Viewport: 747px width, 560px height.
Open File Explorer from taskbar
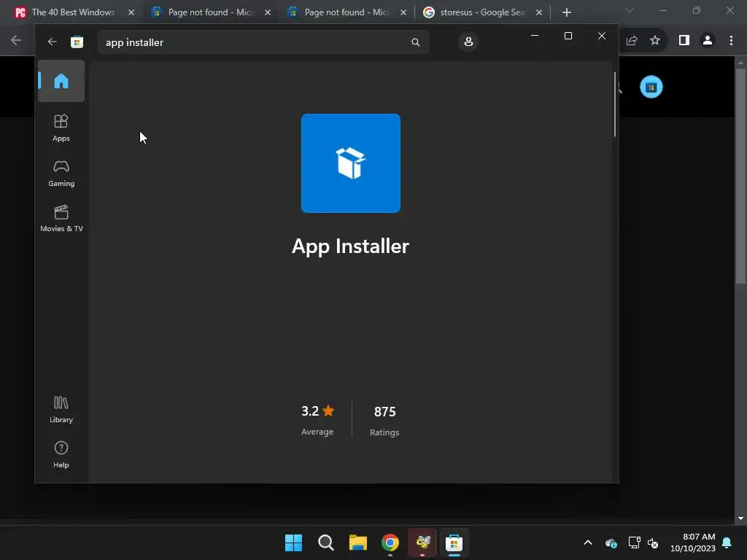pyautogui.click(x=357, y=542)
